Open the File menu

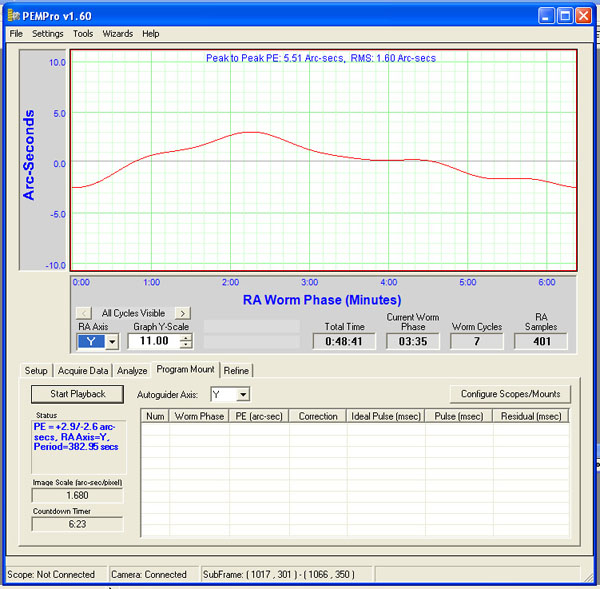(16, 33)
